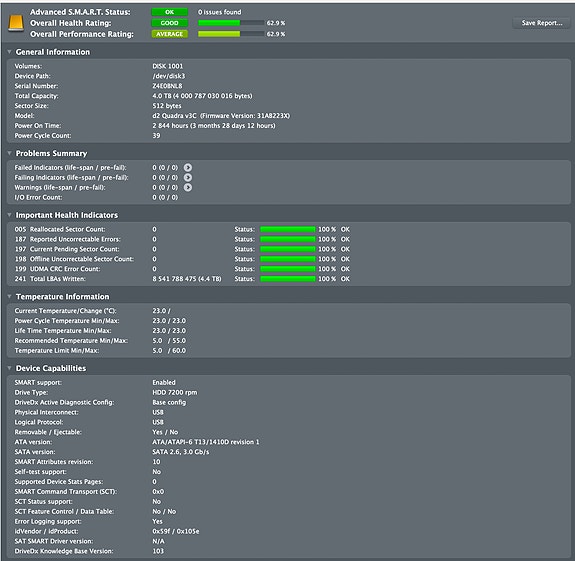Image resolution: width=575 pixels, height=561 pixels.
Task: Open Warnings details arrow
Action: coord(188,187)
